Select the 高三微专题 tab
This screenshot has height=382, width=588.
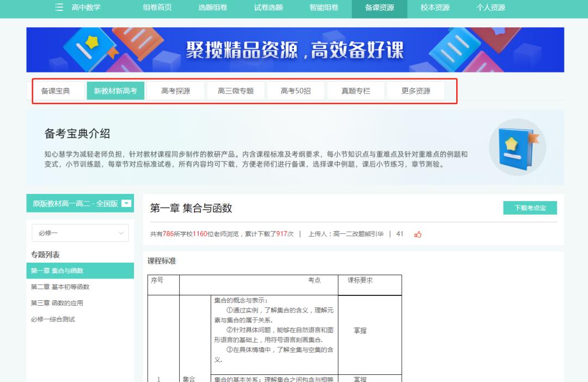point(236,90)
